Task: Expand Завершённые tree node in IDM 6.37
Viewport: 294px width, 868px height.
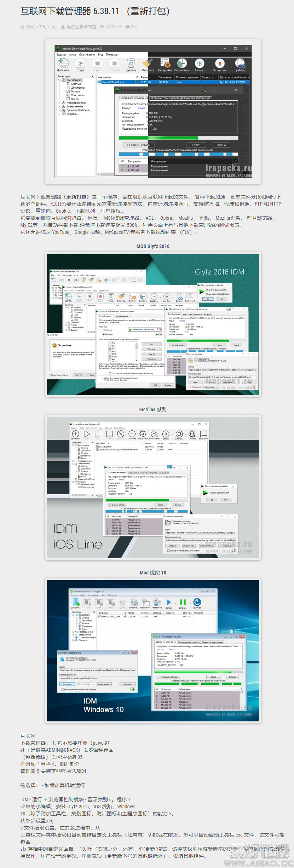Action: [59, 106]
